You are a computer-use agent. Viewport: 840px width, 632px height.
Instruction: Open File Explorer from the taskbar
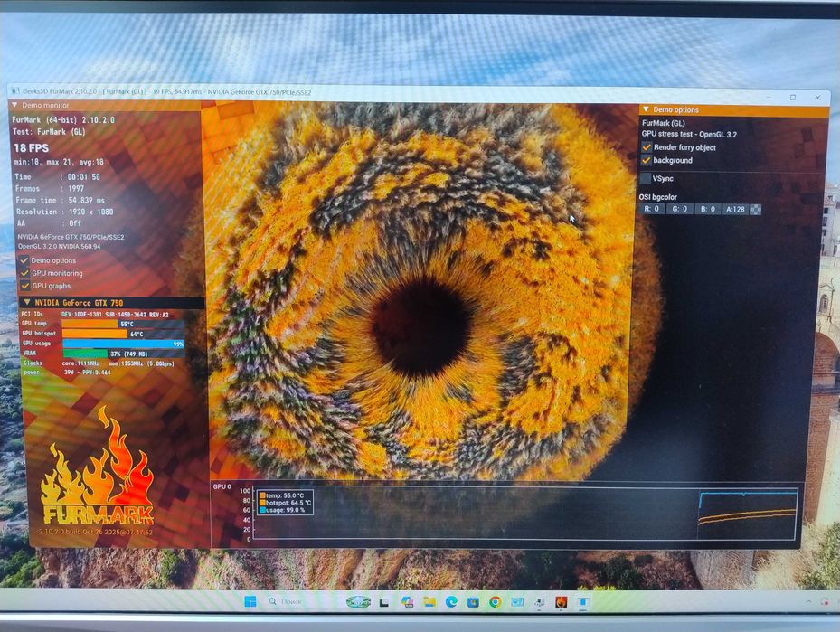pos(429,602)
